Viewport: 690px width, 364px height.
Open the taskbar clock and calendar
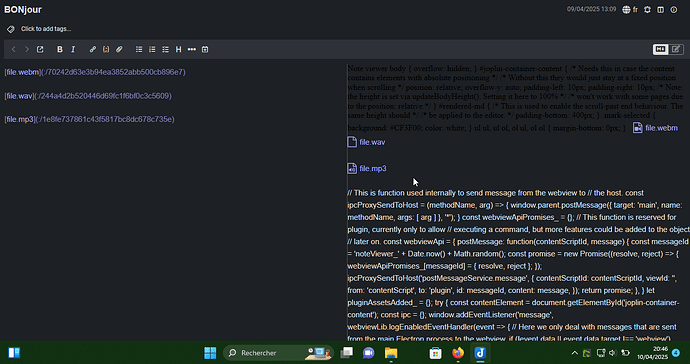653,353
